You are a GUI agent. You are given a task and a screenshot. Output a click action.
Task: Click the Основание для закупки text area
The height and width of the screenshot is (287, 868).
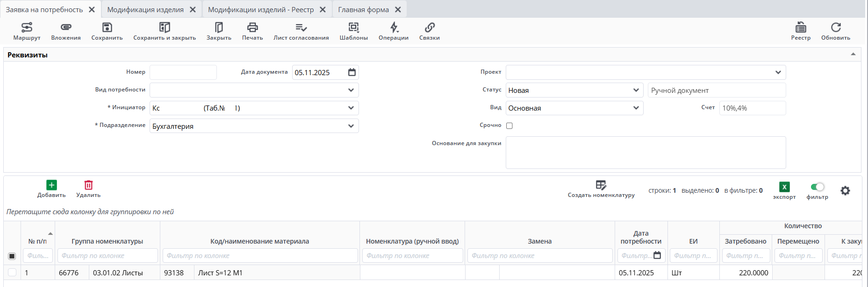pyautogui.click(x=646, y=153)
